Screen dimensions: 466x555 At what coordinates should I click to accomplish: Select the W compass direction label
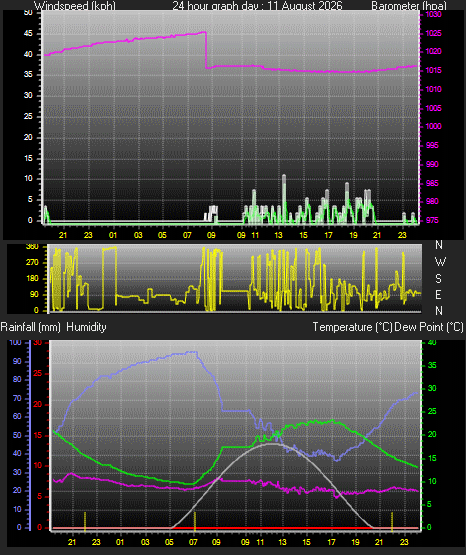point(440,262)
